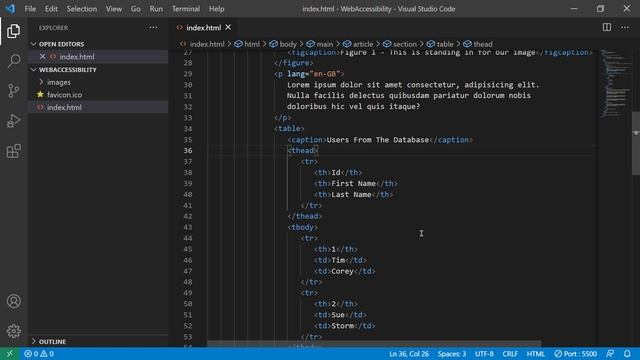Click the body breadcrumb item
Image resolution: width=640 pixels, height=360 pixels.
(283, 44)
